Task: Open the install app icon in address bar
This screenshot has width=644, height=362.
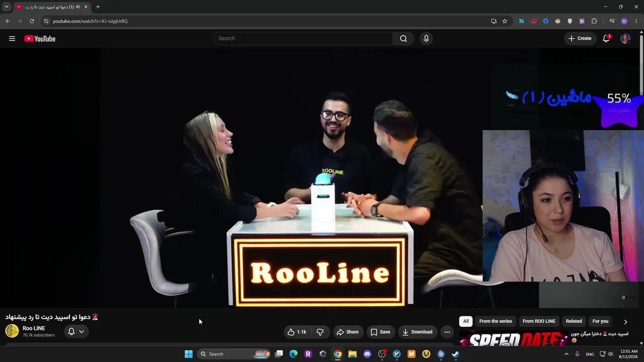Action: coord(494,21)
